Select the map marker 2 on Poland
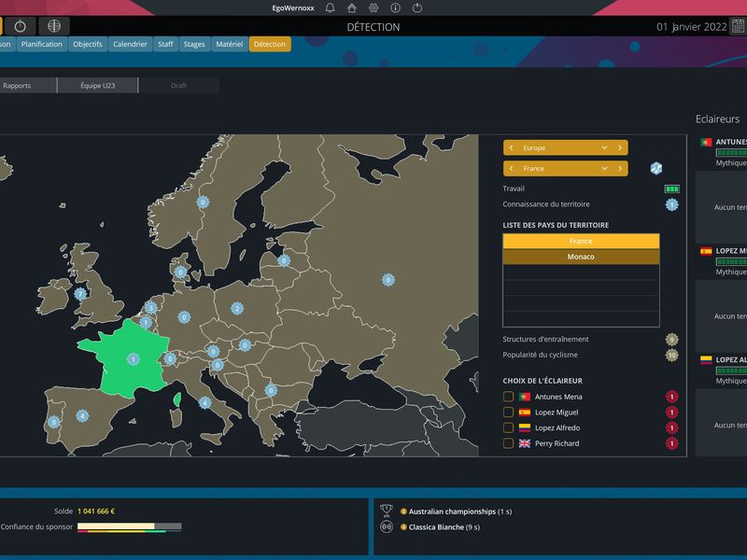This screenshot has width=747, height=560. click(237, 308)
